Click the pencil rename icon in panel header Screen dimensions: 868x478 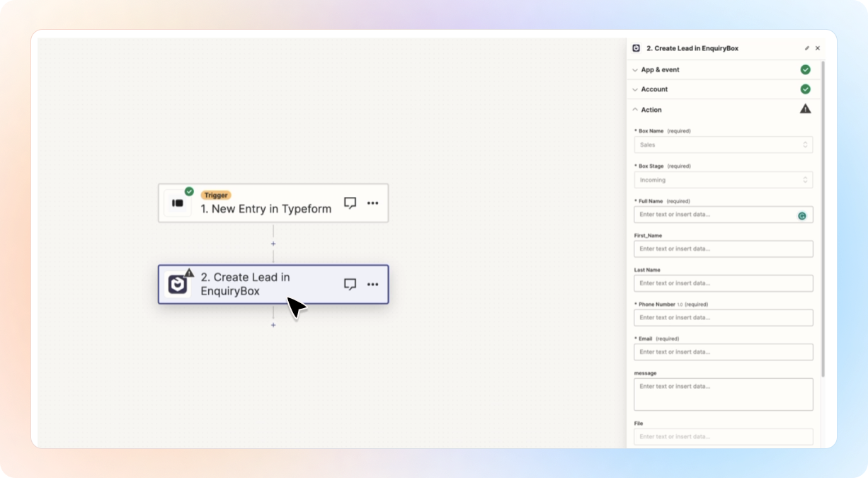point(807,48)
